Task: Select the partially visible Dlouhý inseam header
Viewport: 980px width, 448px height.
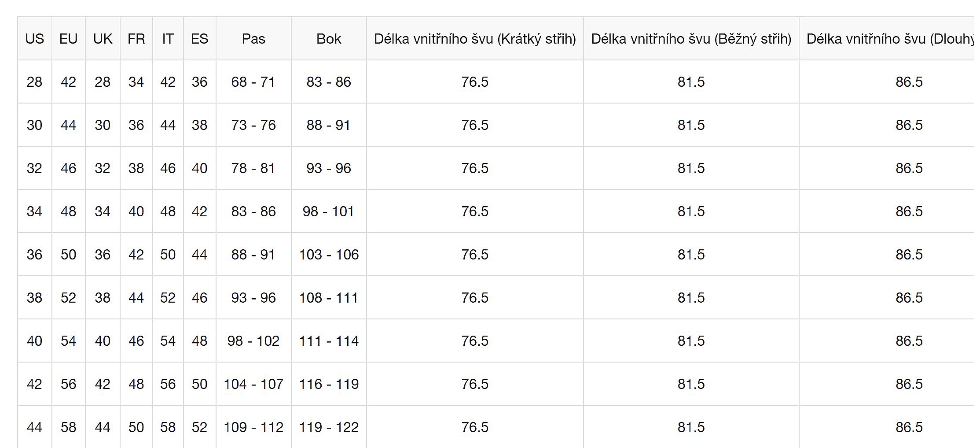Action: (889, 39)
